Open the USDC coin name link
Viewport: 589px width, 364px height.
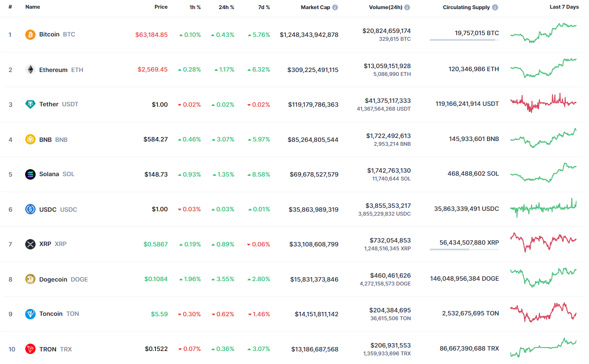(x=48, y=210)
